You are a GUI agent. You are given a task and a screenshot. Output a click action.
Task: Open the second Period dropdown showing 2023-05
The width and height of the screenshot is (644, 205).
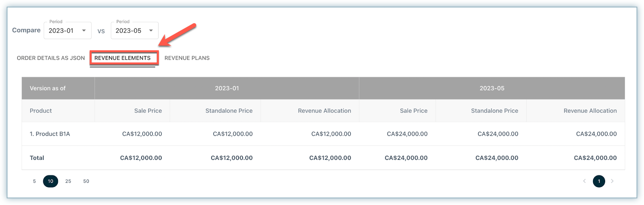point(134,31)
